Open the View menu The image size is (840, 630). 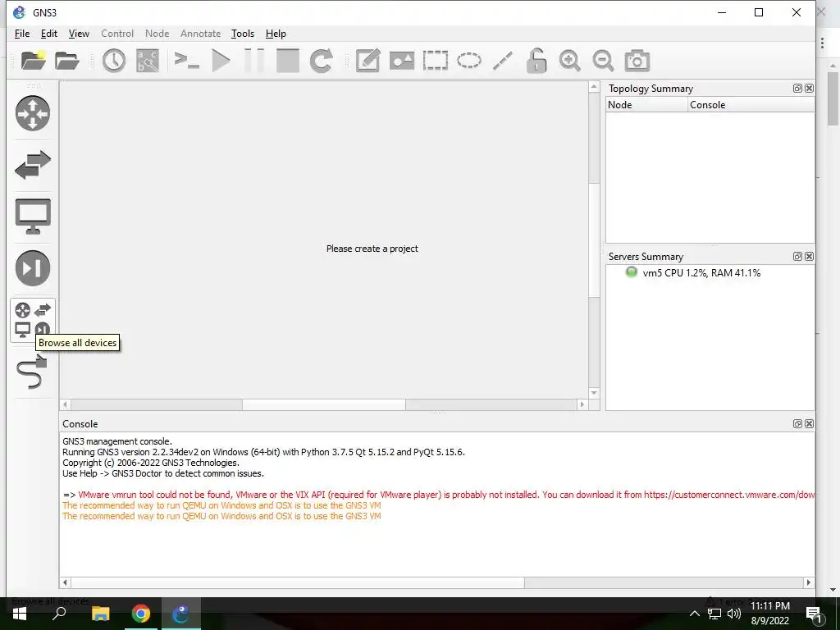[x=79, y=33]
